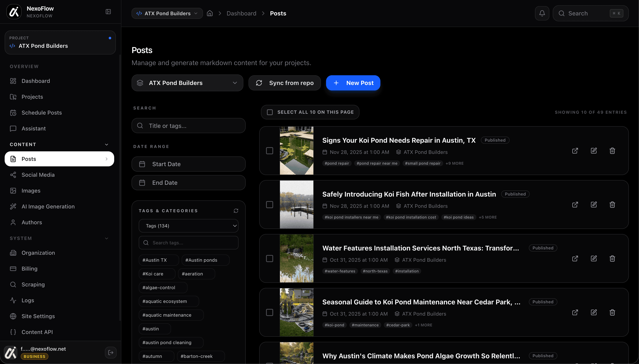Viewport: 639px width, 364px height.
Task: Select the Safely Introducing Koi Fish post
Action: coord(270,204)
